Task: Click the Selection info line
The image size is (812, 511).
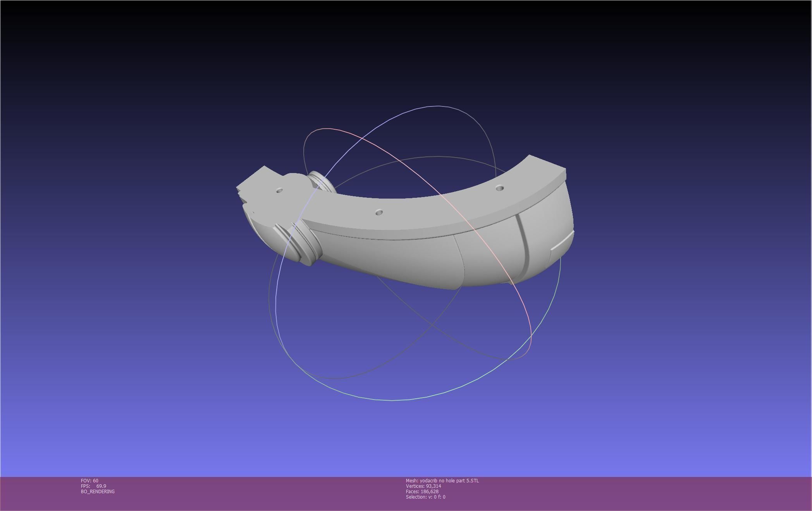Action: coord(425,497)
